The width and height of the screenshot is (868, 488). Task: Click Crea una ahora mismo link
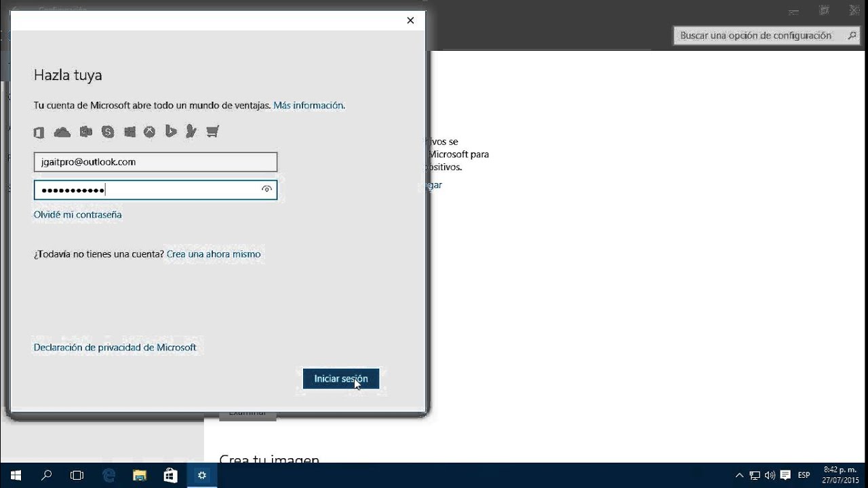coord(214,254)
